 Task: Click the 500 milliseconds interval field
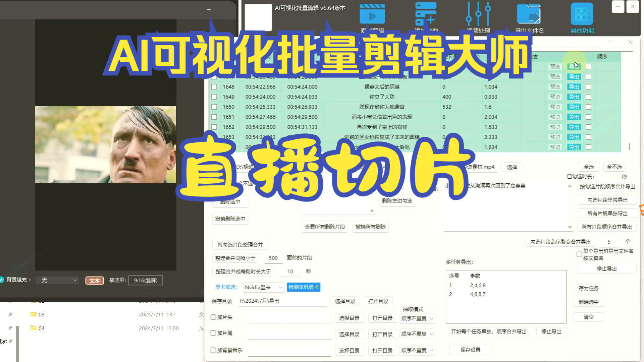pyautogui.click(x=273, y=258)
